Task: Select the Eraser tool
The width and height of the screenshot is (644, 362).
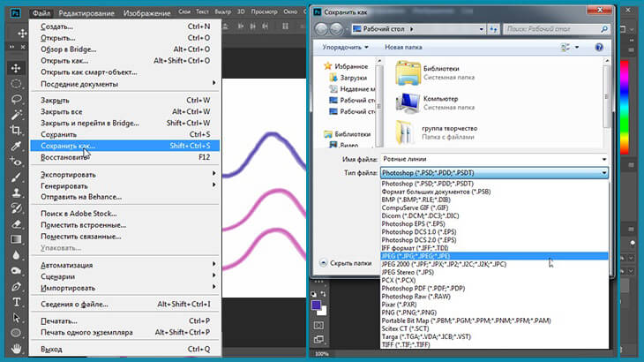Action: click(x=16, y=224)
